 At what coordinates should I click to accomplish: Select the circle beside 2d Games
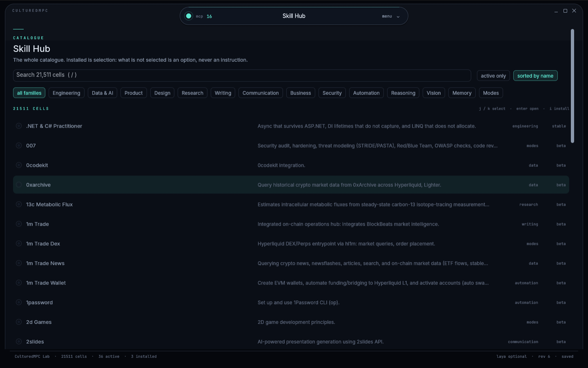pos(19,322)
